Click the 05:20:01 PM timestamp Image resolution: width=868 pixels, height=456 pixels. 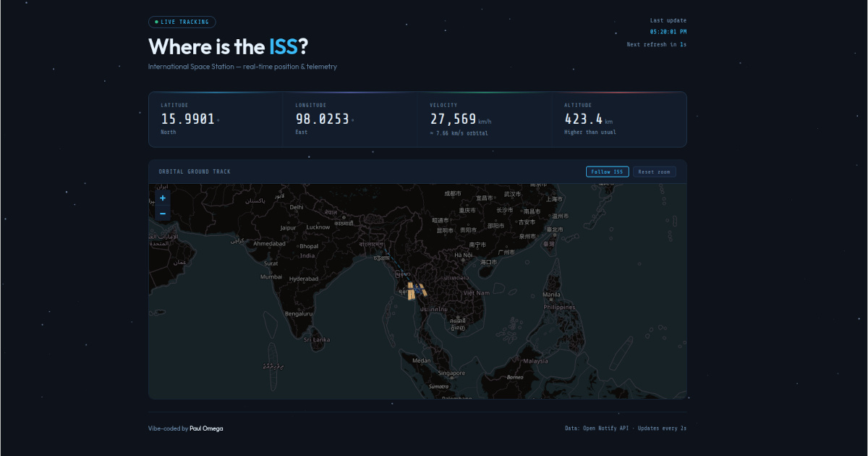(668, 32)
